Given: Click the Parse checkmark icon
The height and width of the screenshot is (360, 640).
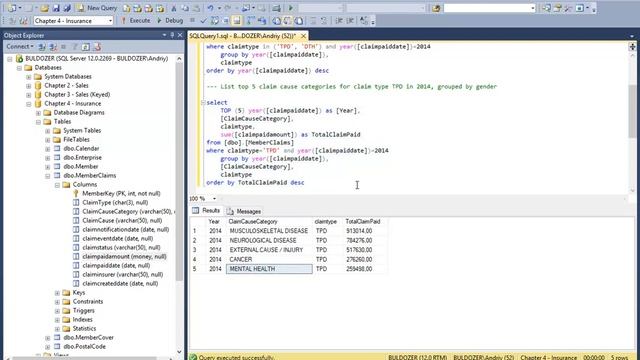Looking at the screenshot, I should 203,20.
